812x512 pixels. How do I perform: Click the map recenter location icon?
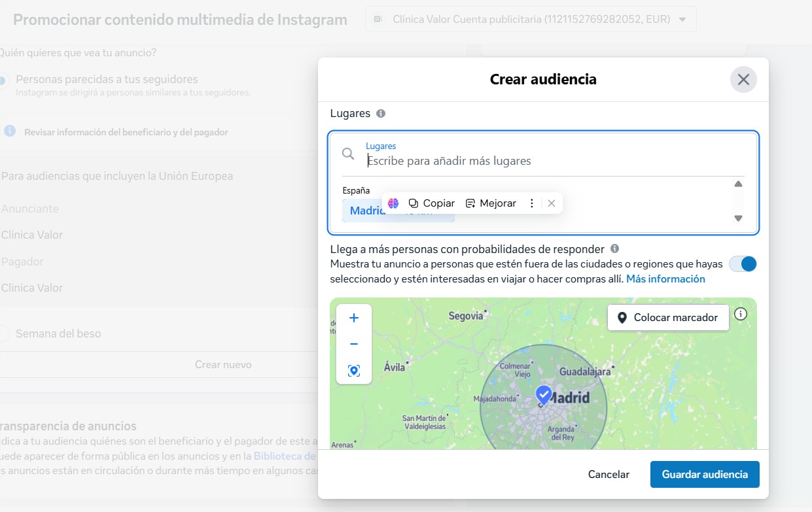(354, 371)
